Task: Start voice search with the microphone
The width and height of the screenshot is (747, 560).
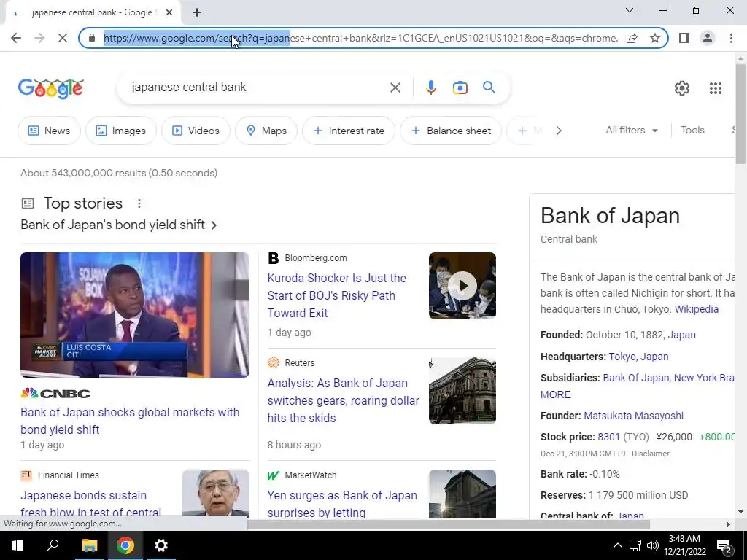Action: (x=430, y=87)
